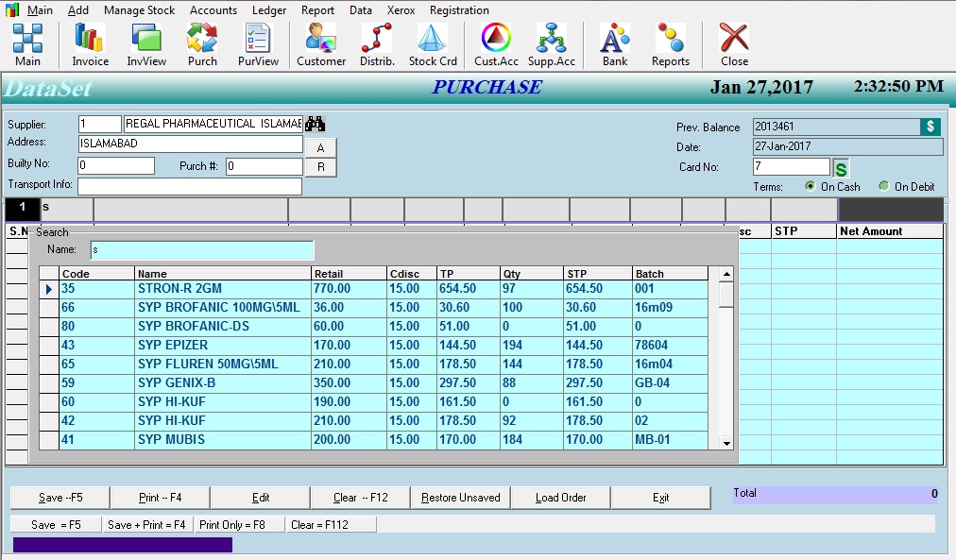Click the Address field showing ISLAMABAD

point(191,144)
